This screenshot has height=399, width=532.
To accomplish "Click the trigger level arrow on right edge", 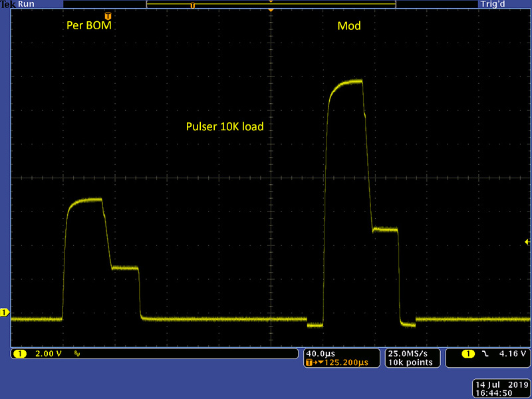I will point(527,241).
